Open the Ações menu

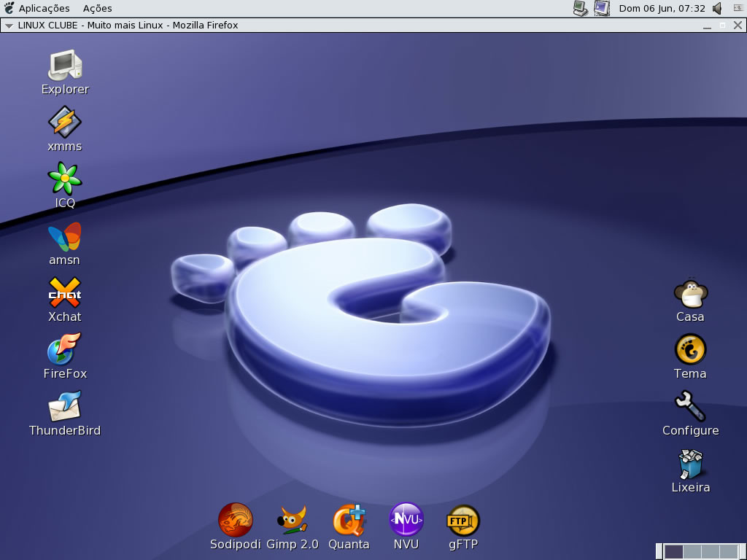pyautogui.click(x=98, y=8)
